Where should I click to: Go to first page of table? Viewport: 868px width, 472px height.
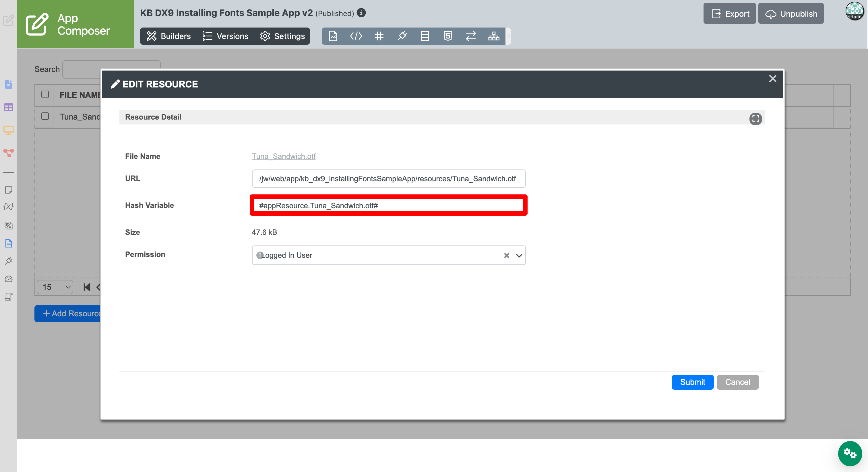(87, 287)
